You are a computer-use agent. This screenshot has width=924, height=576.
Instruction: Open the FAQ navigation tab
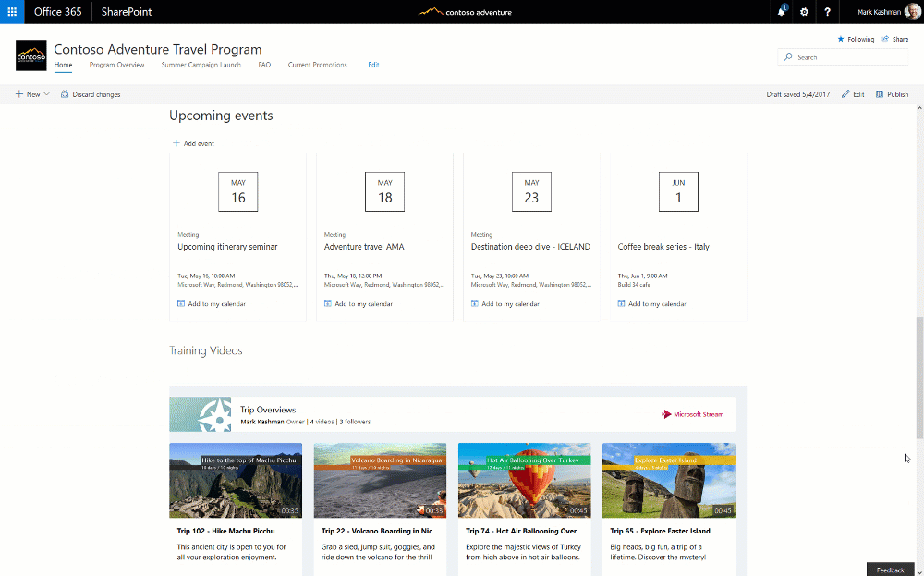click(264, 65)
